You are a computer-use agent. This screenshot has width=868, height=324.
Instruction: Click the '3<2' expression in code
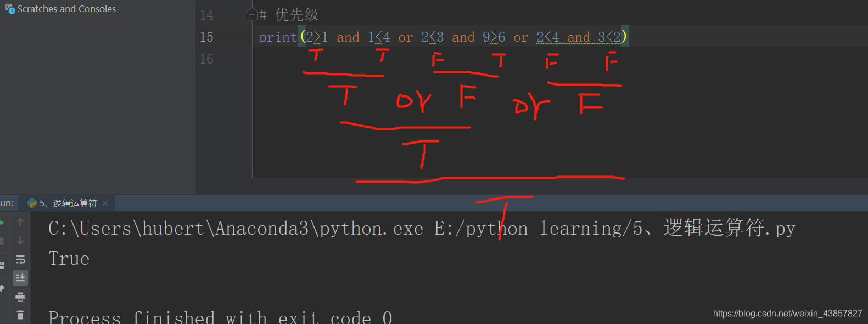609,37
